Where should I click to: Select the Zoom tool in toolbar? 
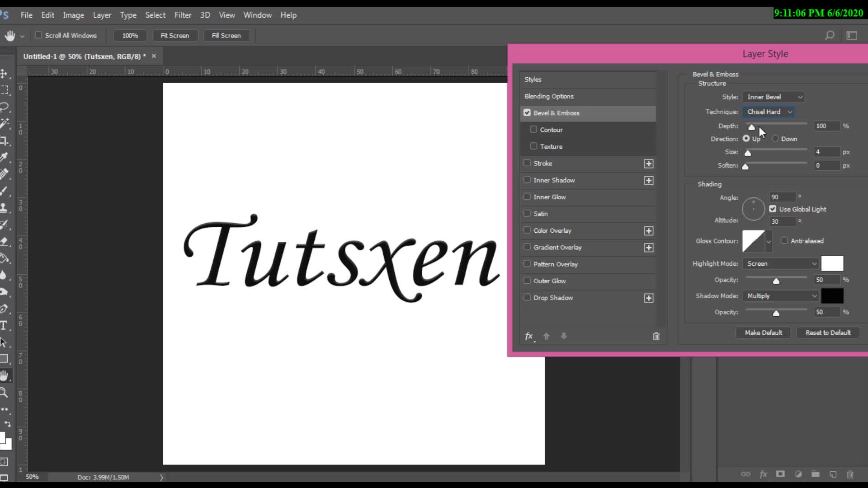tap(4, 392)
